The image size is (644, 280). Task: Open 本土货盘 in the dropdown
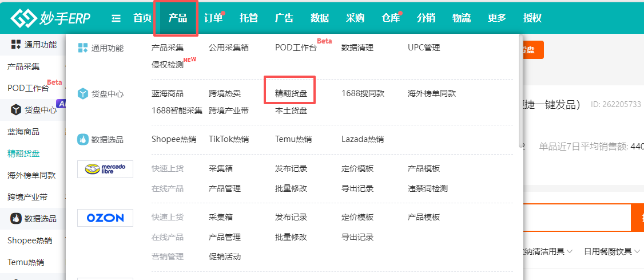(x=291, y=111)
